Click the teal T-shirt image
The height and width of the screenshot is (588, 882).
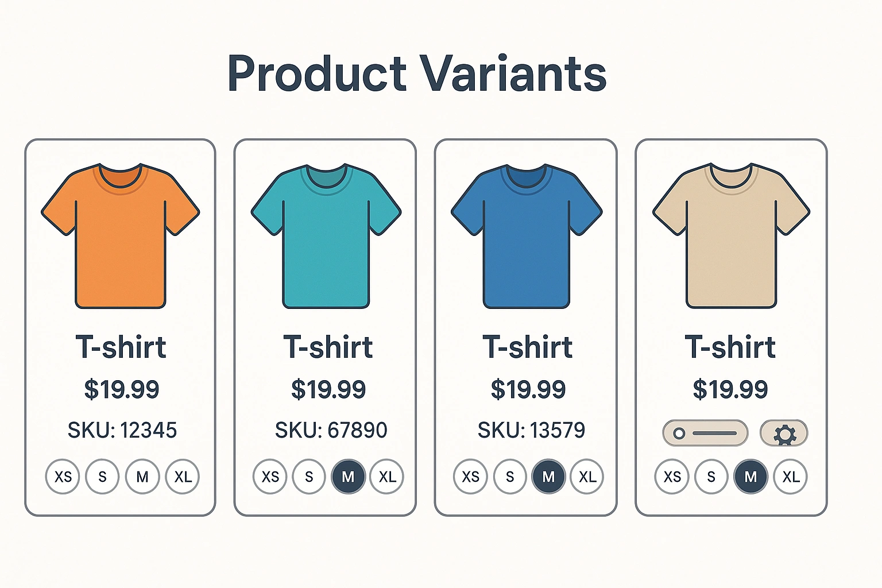tap(326, 235)
